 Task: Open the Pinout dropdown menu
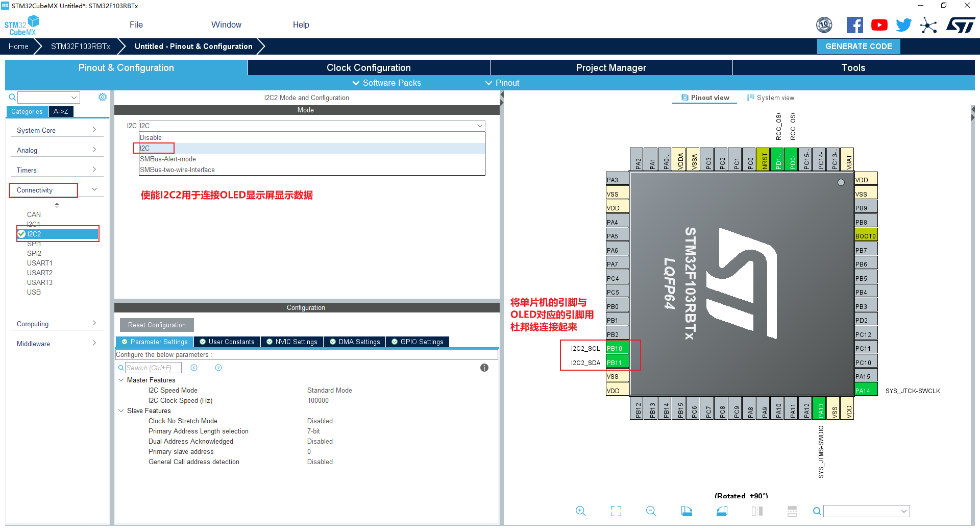tap(502, 83)
